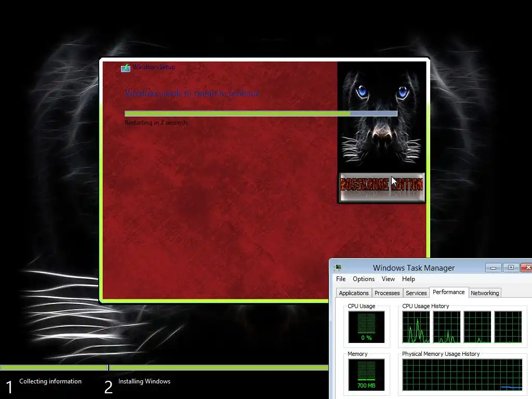The image size is (532, 399).
Task: Click the fourth CPU Usage History graph
Action: (508, 327)
